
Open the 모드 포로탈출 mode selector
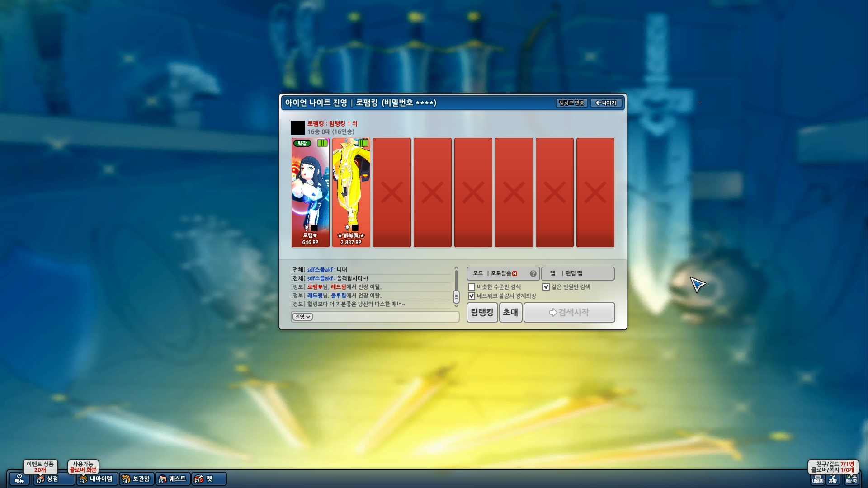click(503, 273)
